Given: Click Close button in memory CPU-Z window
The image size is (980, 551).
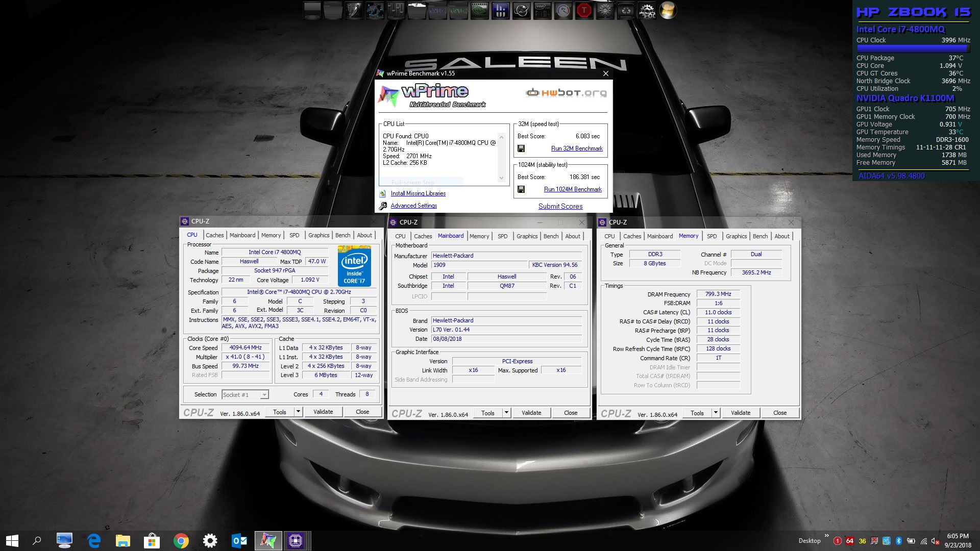Looking at the screenshot, I should (780, 413).
